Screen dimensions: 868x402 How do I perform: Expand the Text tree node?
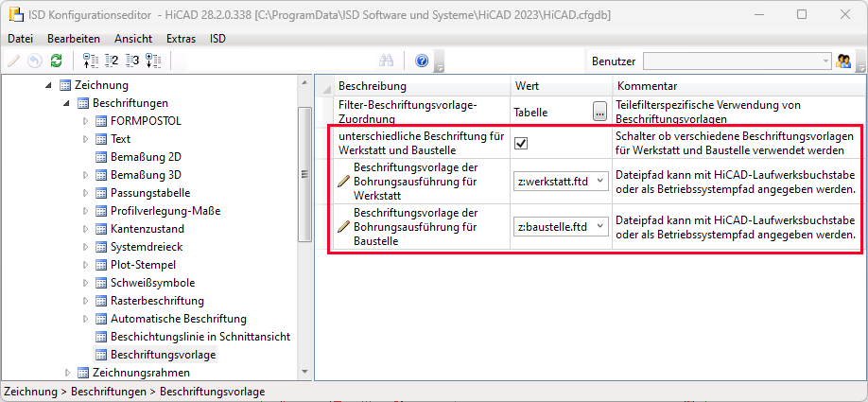(x=85, y=139)
